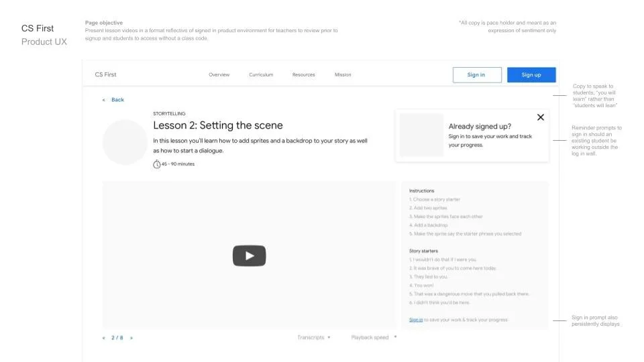
Task: Click the circular lesson thumbnail placeholder
Action: tap(125, 142)
